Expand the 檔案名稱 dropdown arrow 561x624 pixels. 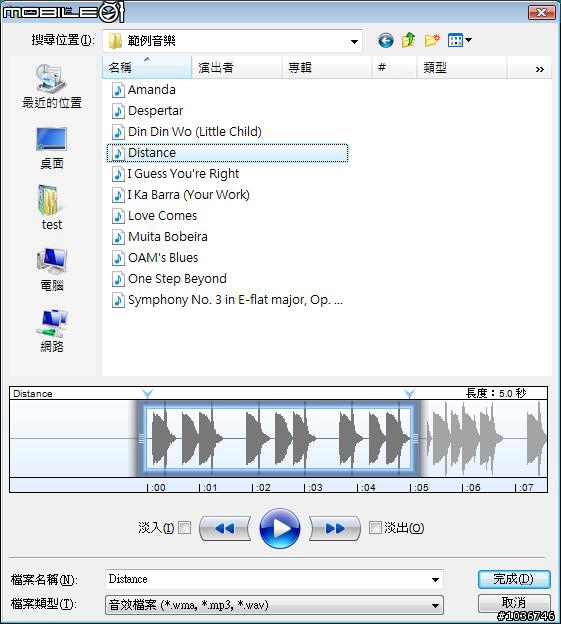(x=435, y=580)
